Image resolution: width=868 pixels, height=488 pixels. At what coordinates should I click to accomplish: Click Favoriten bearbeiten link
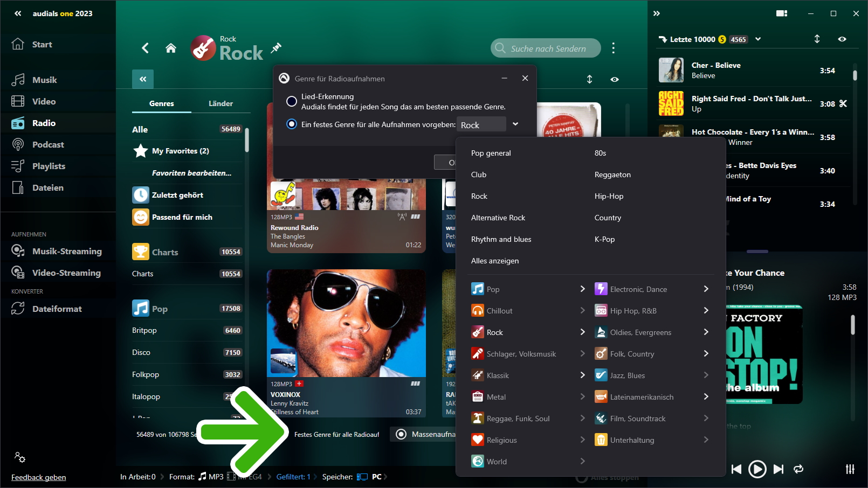tap(191, 173)
